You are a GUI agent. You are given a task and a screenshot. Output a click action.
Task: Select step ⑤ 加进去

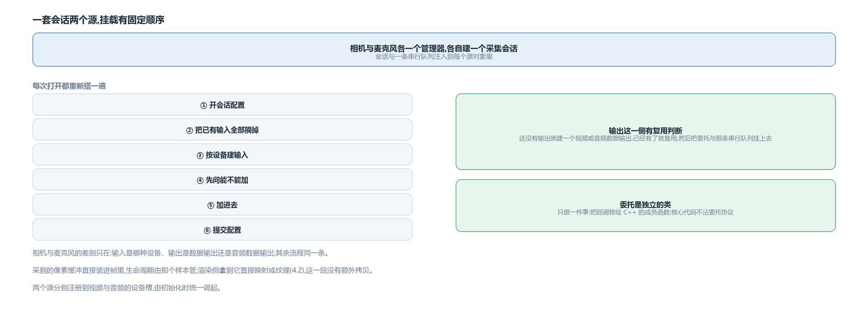click(x=222, y=204)
